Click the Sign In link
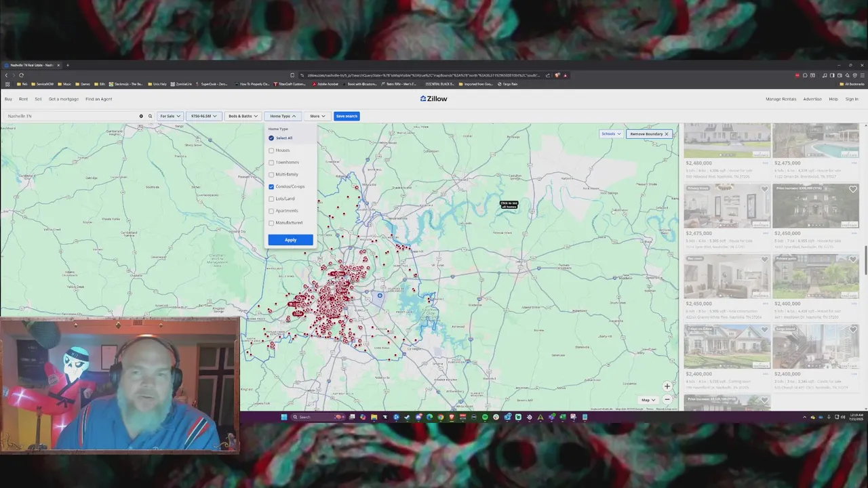Viewport: 868px width, 488px height. coord(852,99)
